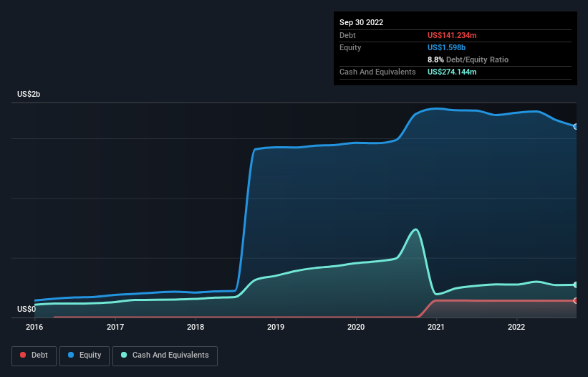Click the US$0 y-axis label

(x=26, y=309)
